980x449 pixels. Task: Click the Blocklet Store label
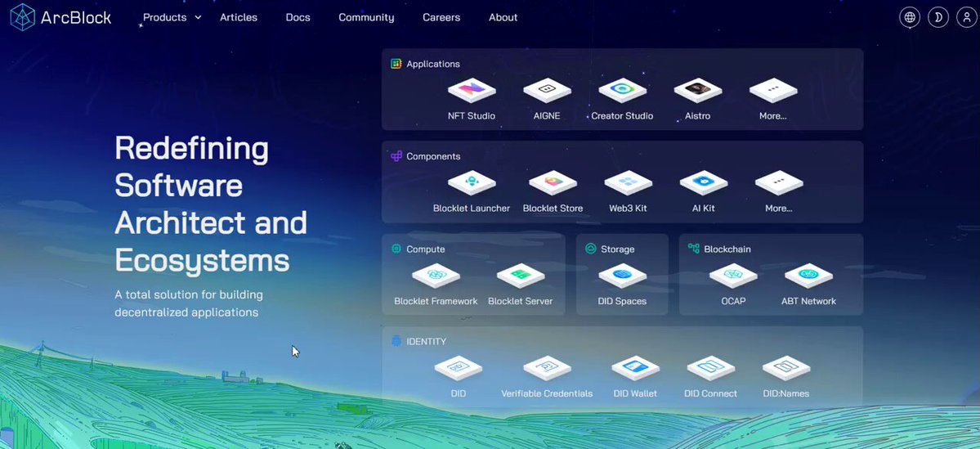(x=553, y=209)
